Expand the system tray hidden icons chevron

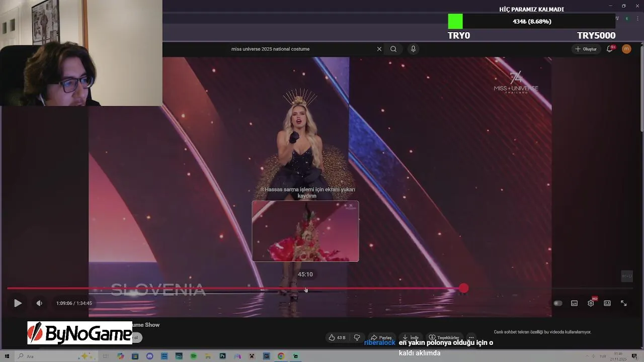click(x=587, y=356)
